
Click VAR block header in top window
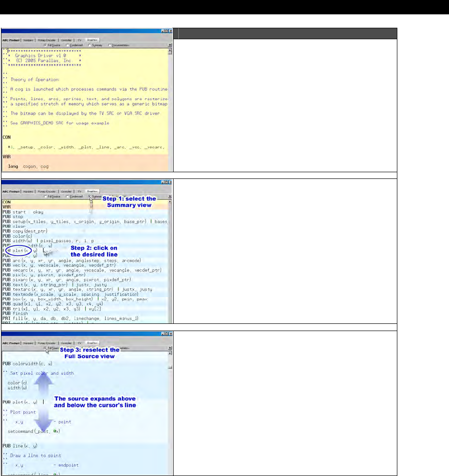coord(7,156)
